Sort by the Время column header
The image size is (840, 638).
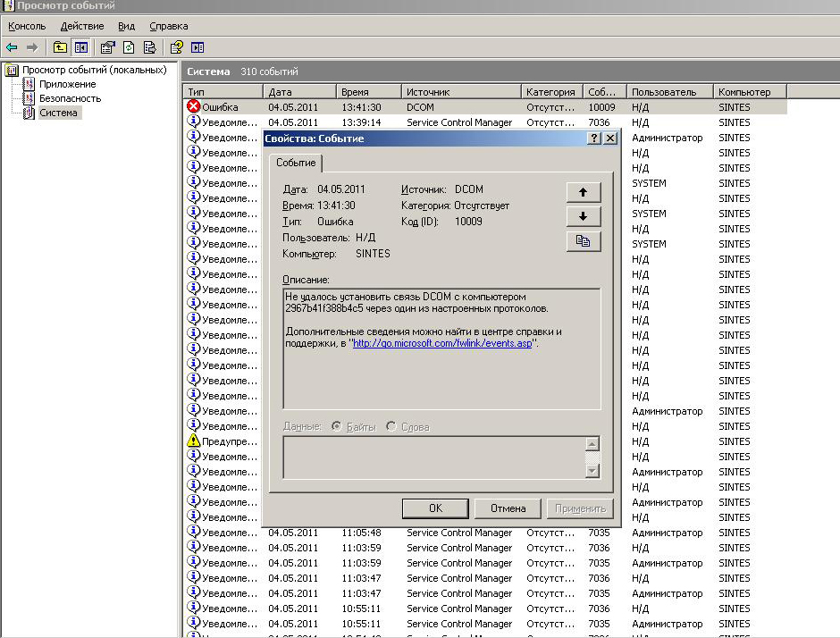click(x=368, y=92)
